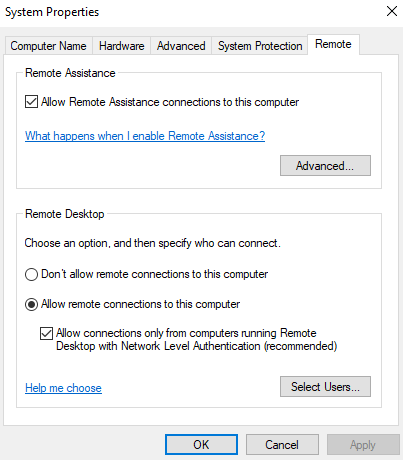Uncheck Allow Remote Assistance connections checkbox
The width and height of the screenshot is (403, 460).
tap(31, 102)
